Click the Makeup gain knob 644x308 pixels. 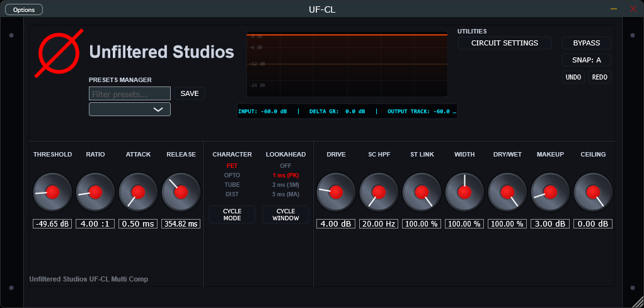[x=550, y=192]
